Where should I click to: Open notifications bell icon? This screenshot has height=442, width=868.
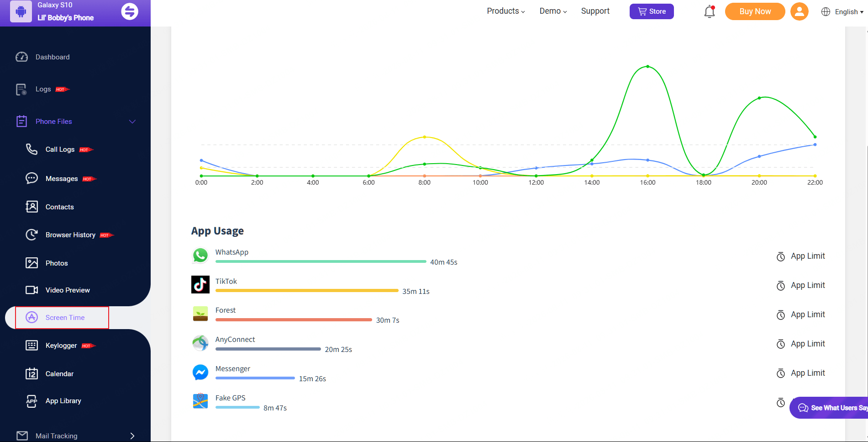point(710,11)
